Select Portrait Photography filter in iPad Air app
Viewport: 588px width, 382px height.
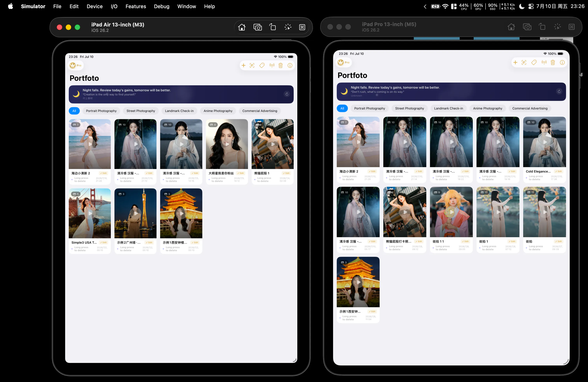[x=101, y=111]
